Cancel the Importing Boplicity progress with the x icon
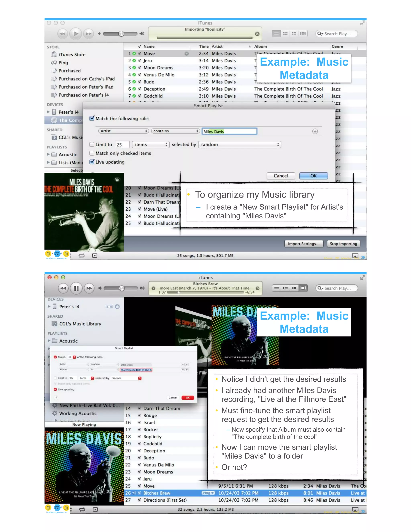411x532 pixels. click(x=257, y=34)
